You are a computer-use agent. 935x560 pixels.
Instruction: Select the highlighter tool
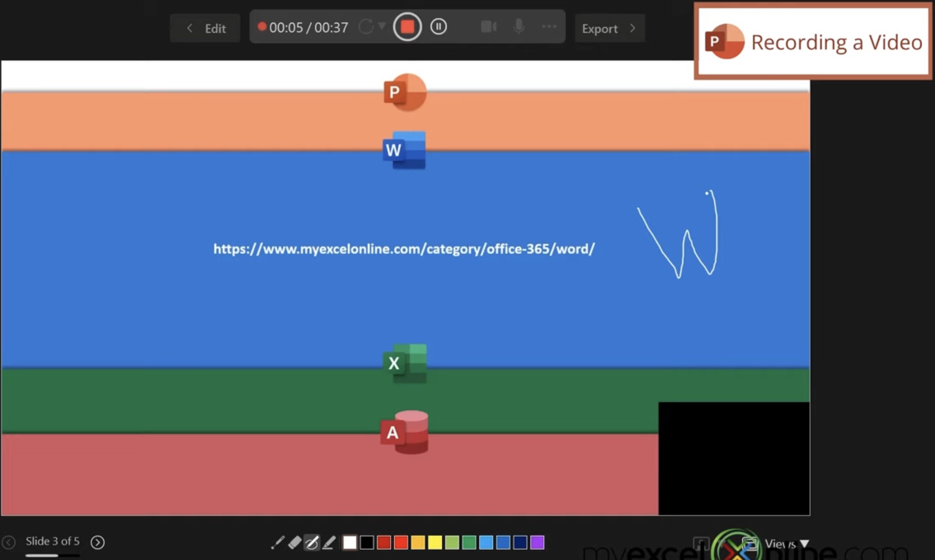[329, 543]
